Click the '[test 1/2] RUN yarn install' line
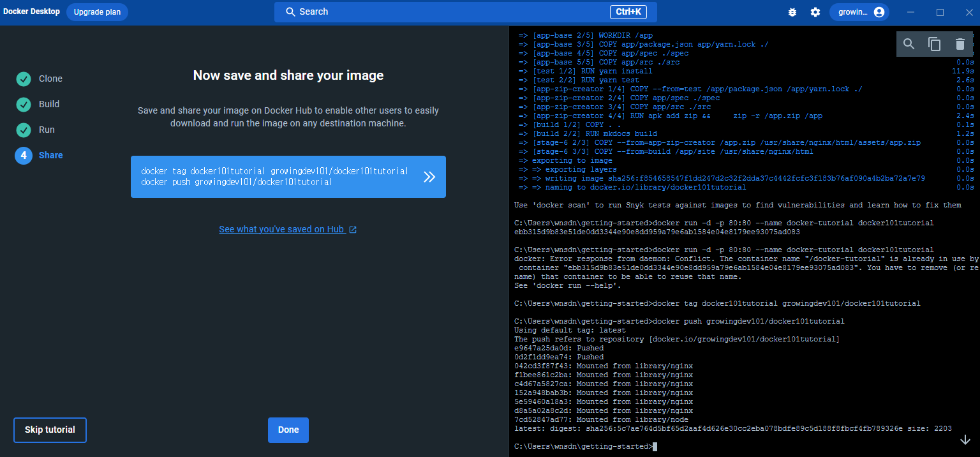The height and width of the screenshot is (457, 980). tap(586, 71)
